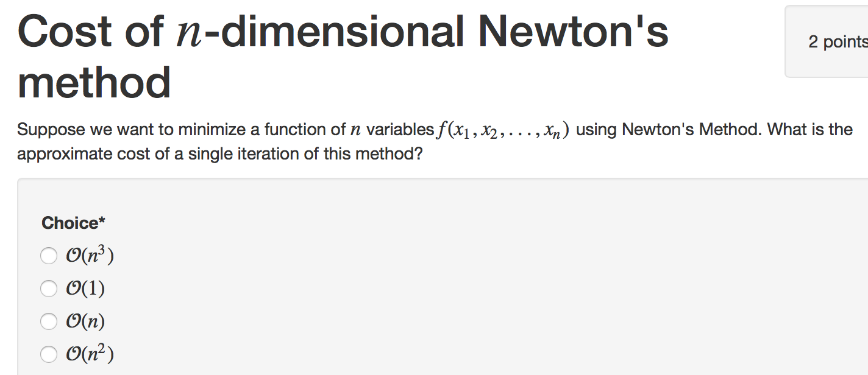
Task: Click the O(n³) answer label text
Action: 88,256
